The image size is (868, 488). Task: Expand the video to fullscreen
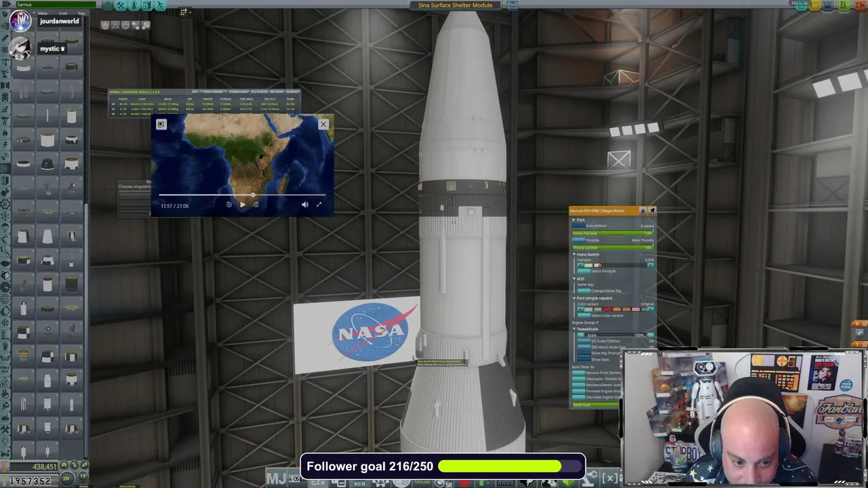[319, 204]
